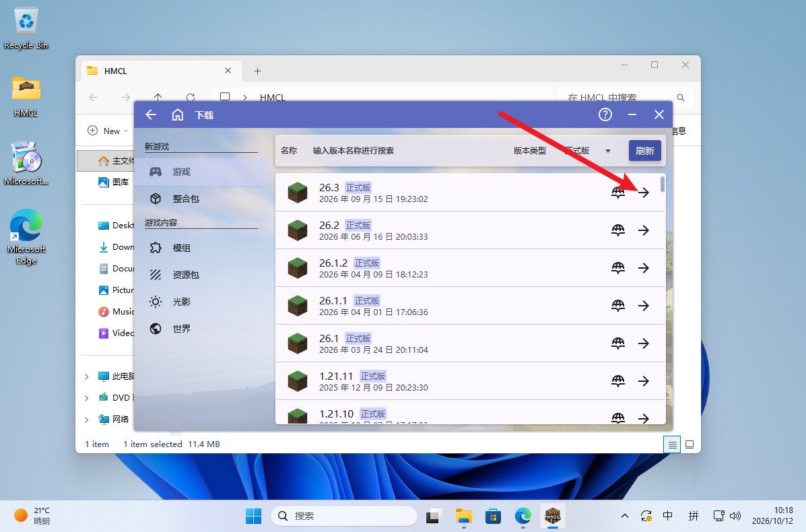Open 整合包 in the launcher sidebar
Viewport: 806px width, 532px height.
[x=201, y=199]
